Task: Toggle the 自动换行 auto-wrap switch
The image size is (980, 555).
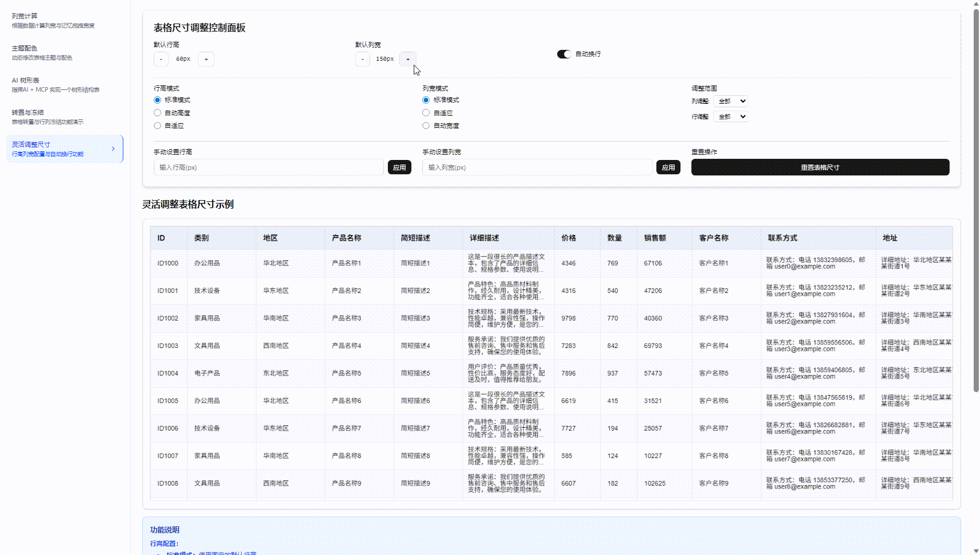Action: (564, 54)
